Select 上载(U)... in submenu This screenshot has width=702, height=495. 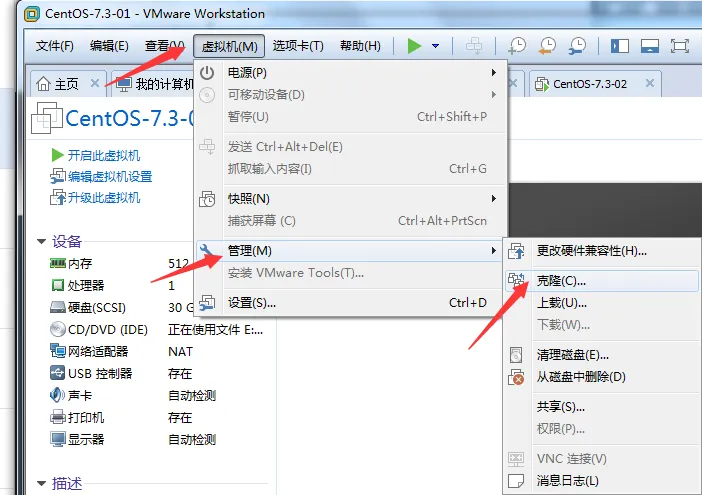pyautogui.click(x=603, y=303)
